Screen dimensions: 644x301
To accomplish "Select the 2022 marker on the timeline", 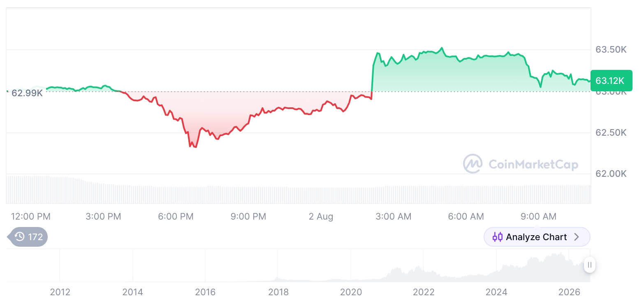I will tap(424, 292).
